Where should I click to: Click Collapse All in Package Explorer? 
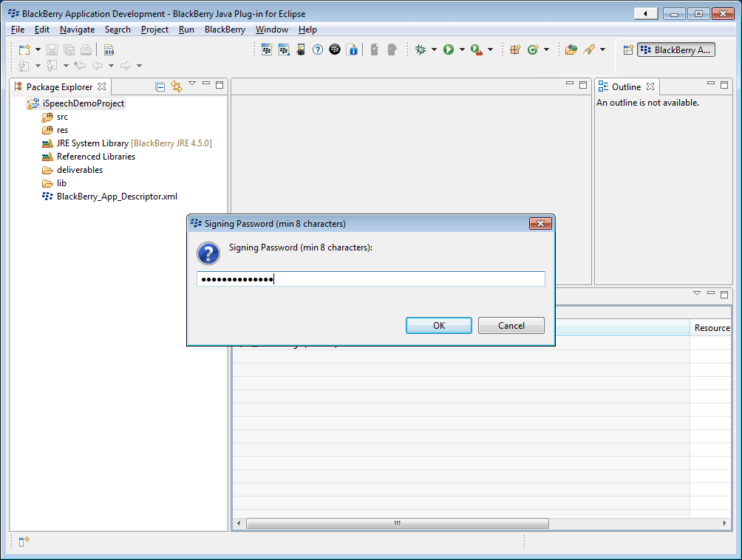coord(160,86)
